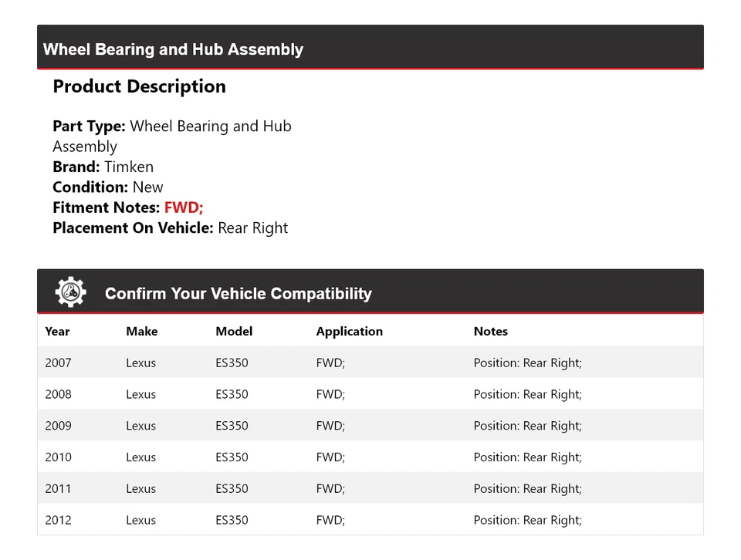Click the Wheel Bearing and Hub Assembly header
The width and height of the screenshot is (741, 560).
pyautogui.click(x=173, y=49)
